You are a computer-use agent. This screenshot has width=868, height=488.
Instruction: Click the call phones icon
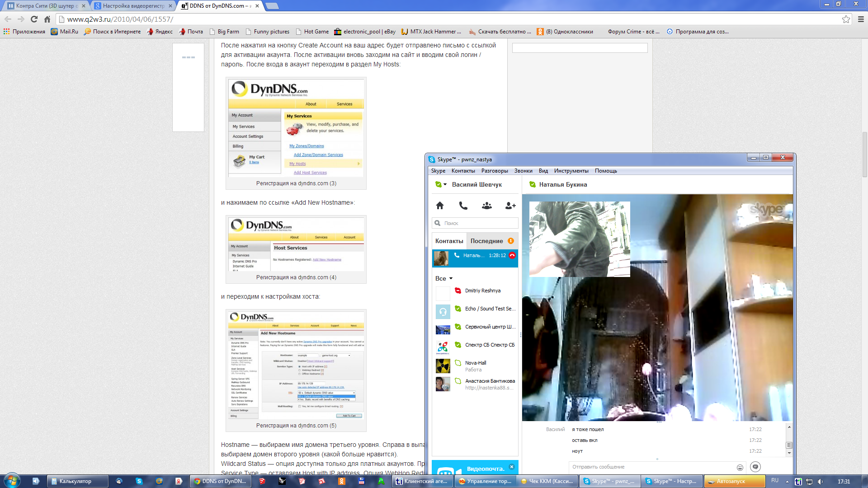point(463,206)
